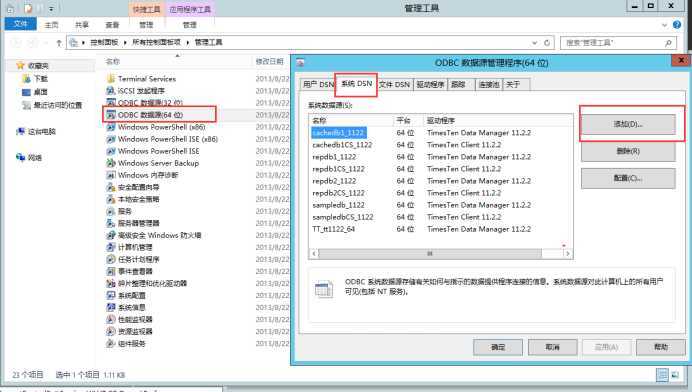Click the scrollbar right arrow in DSN list

tap(568, 253)
